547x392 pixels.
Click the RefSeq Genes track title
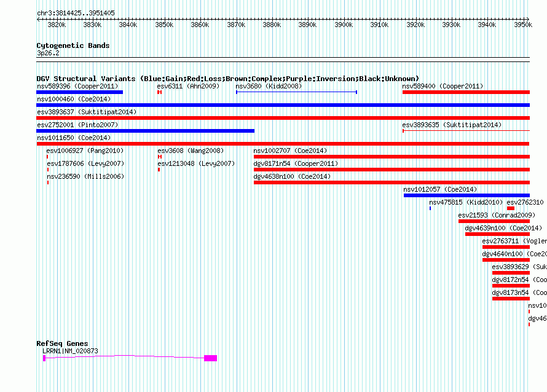tap(62, 343)
